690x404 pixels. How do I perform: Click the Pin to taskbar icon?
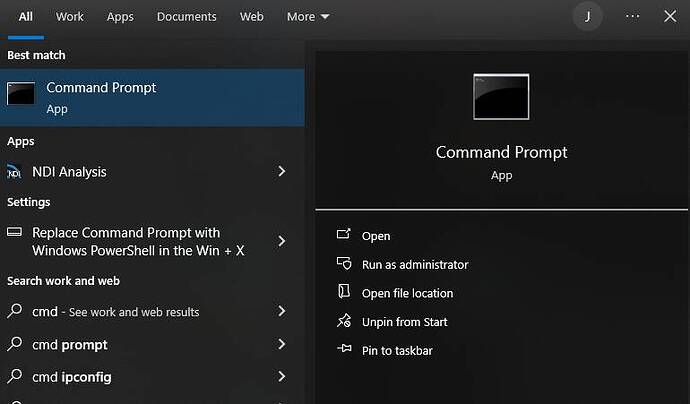344,350
